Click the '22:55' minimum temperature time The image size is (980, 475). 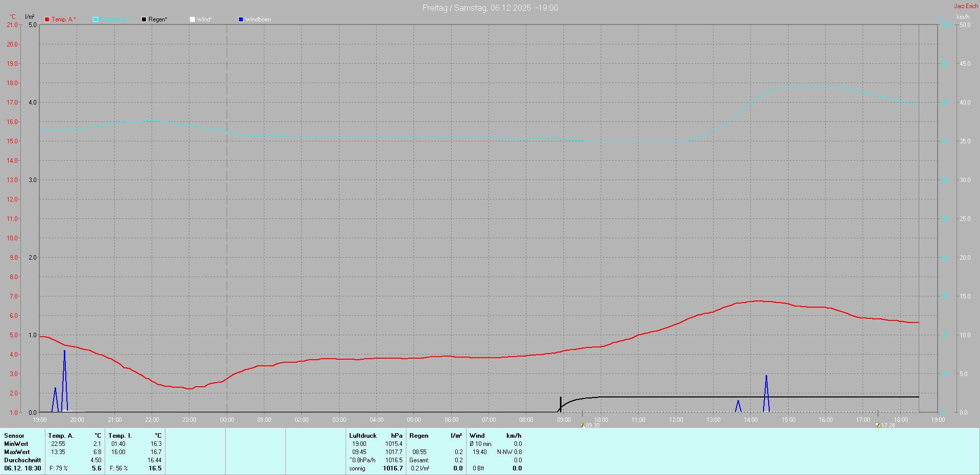tap(58, 444)
